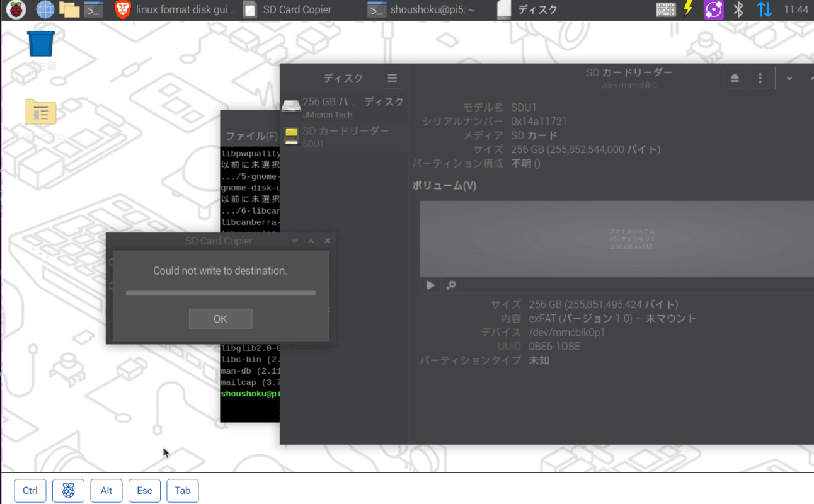The image size is (814, 504).
Task: Click the eject button in Disks header
Action: click(x=735, y=78)
